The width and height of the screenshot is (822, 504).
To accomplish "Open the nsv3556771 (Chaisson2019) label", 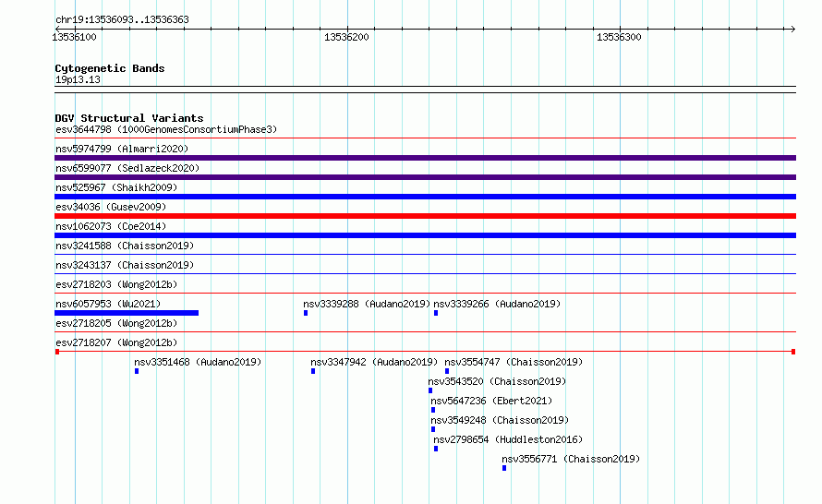I will tap(571, 459).
